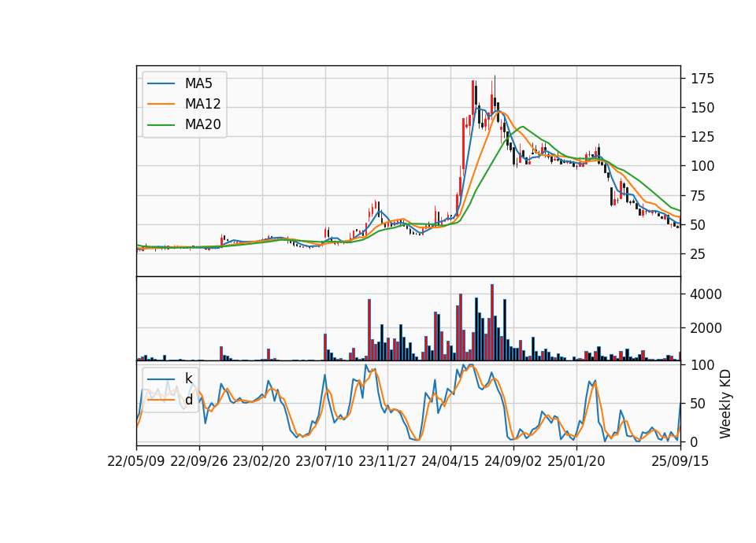Click the 25/01/20 date tick label

[576, 461]
